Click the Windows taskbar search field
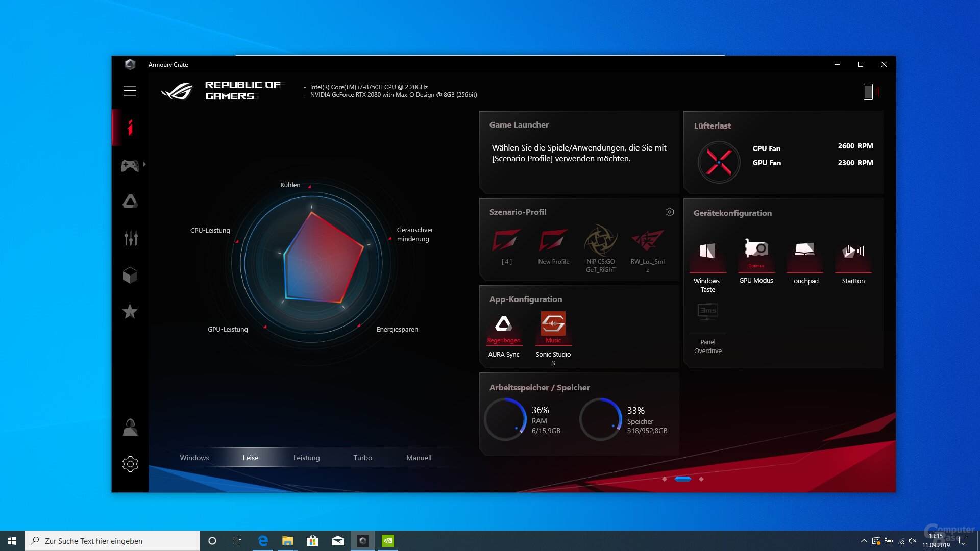This screenshot has height=551, width=980. [x=112, y=541]
